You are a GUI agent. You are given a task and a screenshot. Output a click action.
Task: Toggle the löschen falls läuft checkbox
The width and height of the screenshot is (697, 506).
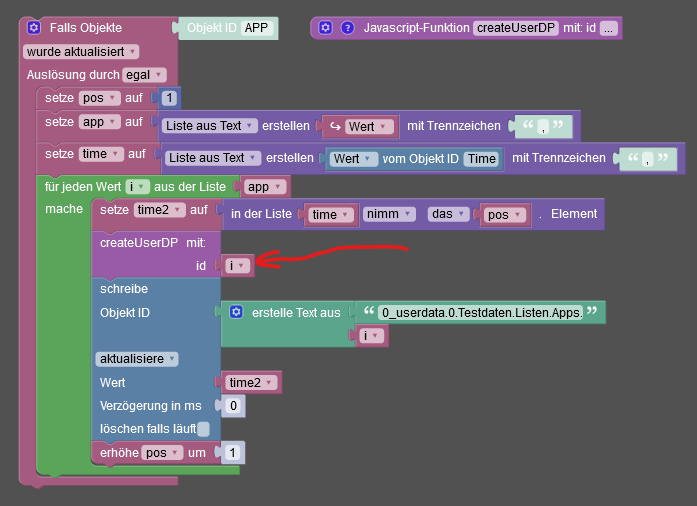tap(204, 429)
